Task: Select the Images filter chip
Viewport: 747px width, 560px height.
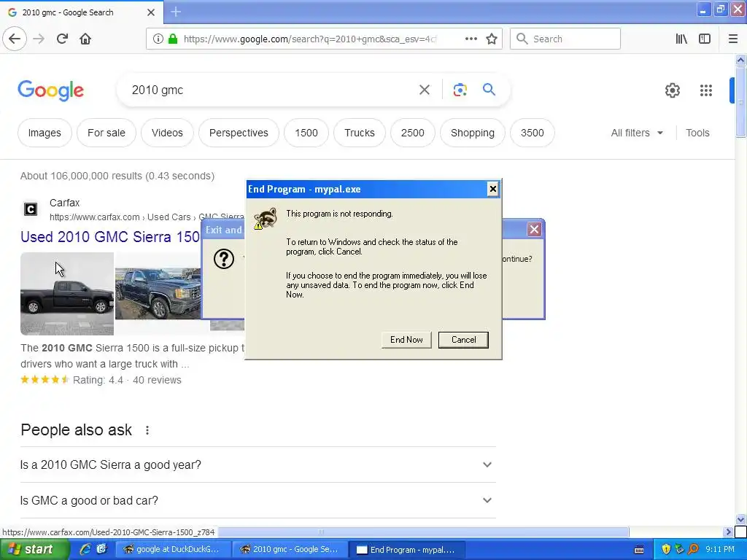Action: pyautogui.click(x=44, y=133)
